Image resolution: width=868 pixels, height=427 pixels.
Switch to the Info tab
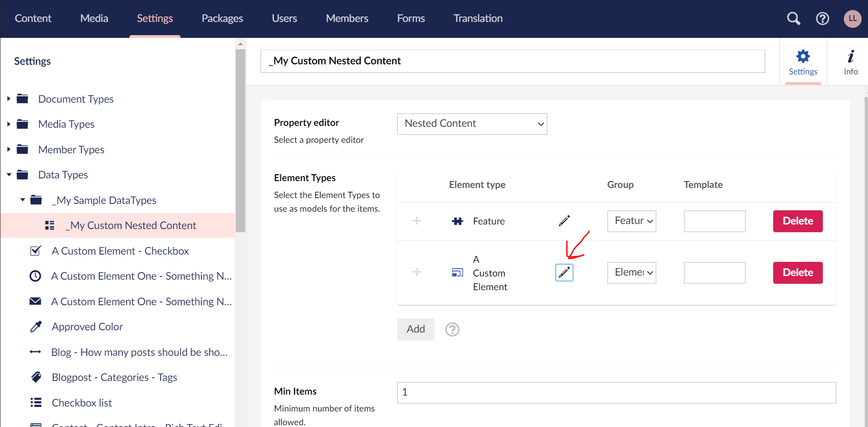pos(850,62)
